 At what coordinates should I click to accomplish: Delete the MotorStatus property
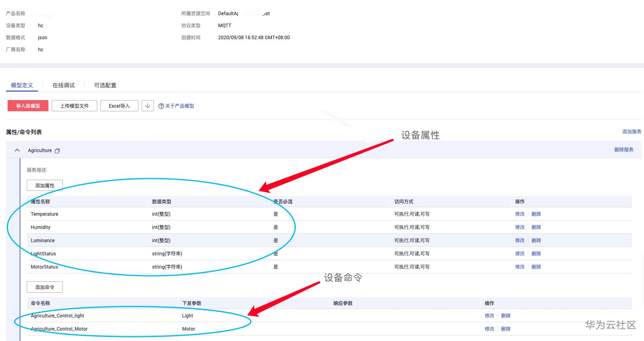(536, 267)
